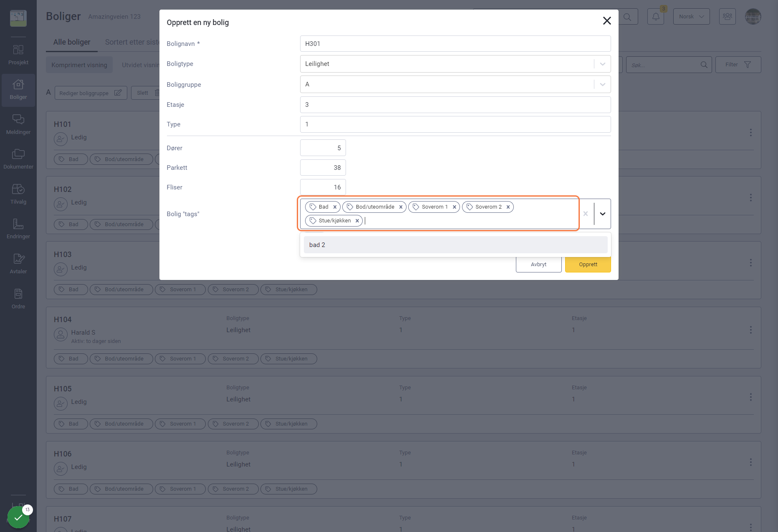Click the Opprett button
The width and height of the screenshot is (778, 532).
click(588, 265)
